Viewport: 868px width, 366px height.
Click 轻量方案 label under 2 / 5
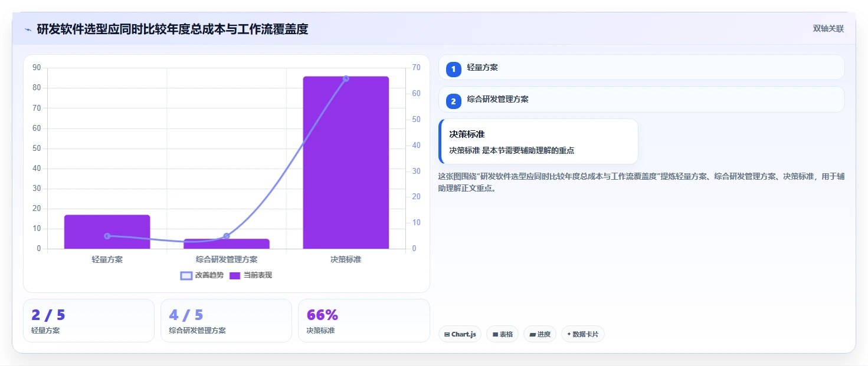[45, 331]
